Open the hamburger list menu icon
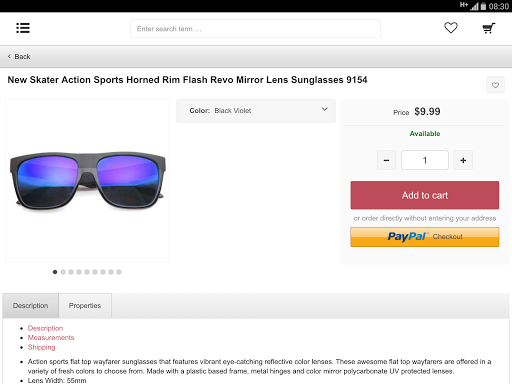The height and width of the screenshot is (384, 512). pos(23,28)
